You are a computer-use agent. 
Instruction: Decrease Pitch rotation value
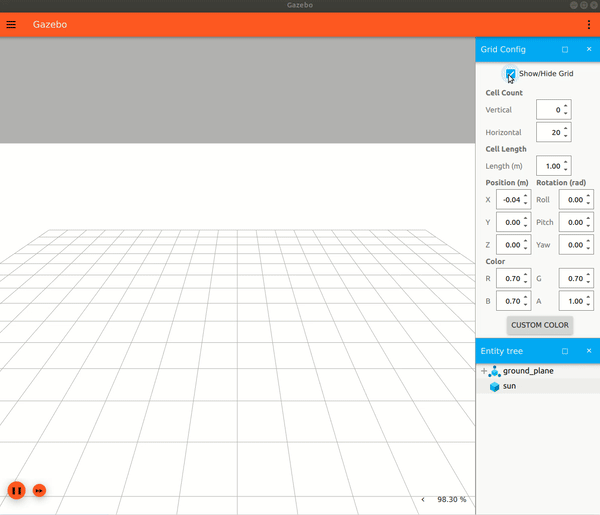[x=588, y=226]
